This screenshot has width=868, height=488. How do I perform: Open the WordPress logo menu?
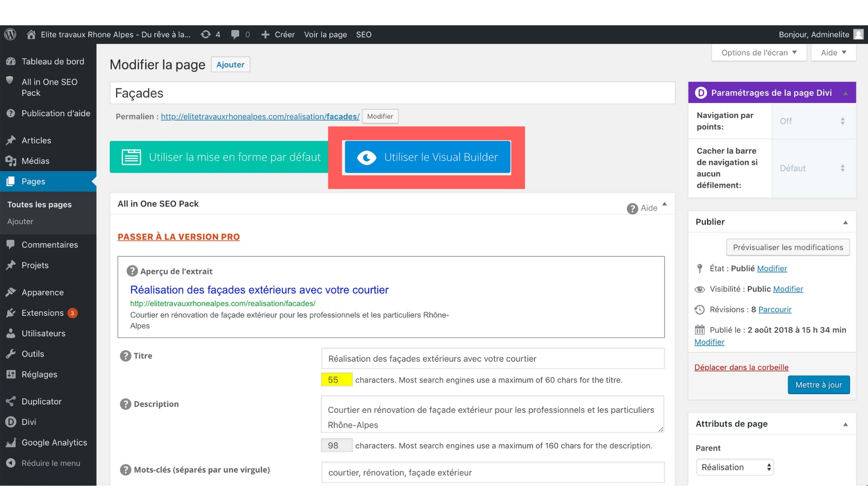10,34
